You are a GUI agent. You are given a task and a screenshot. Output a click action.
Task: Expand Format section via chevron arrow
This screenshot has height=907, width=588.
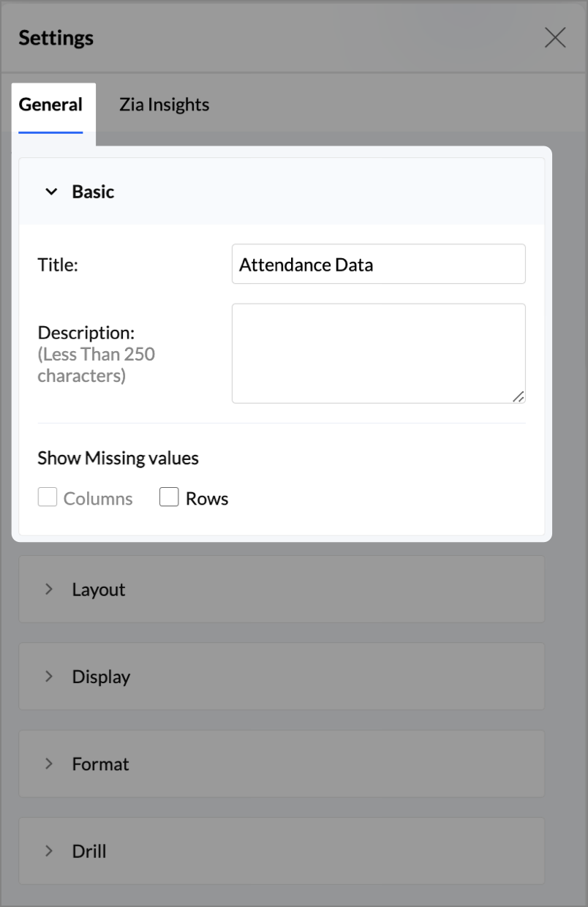[x=49, y=764]
